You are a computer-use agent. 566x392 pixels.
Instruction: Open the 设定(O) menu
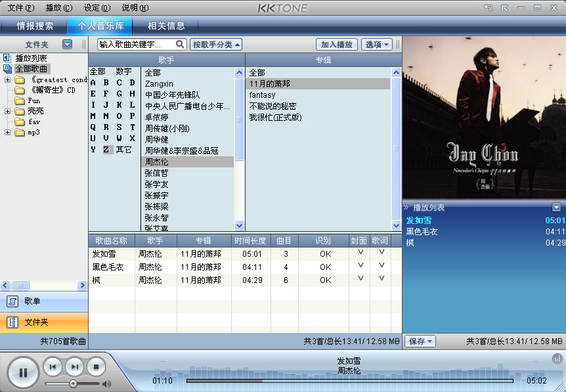click(97, 8)
